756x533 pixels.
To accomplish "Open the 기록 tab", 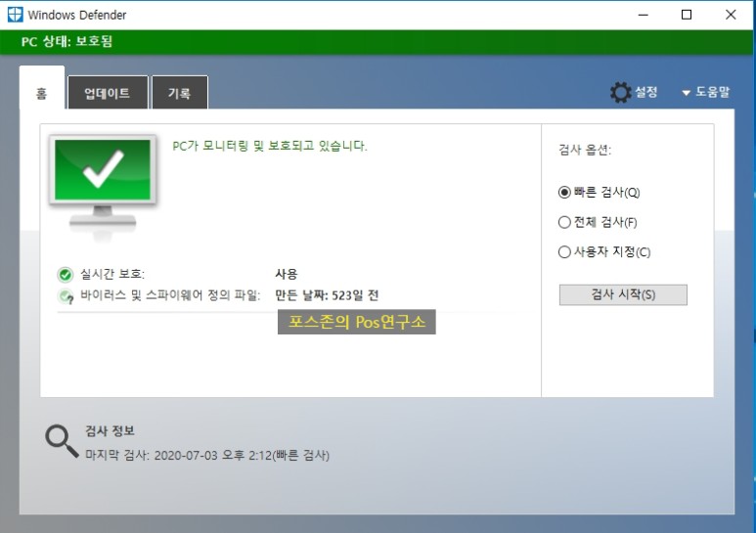I will point(180,93).
